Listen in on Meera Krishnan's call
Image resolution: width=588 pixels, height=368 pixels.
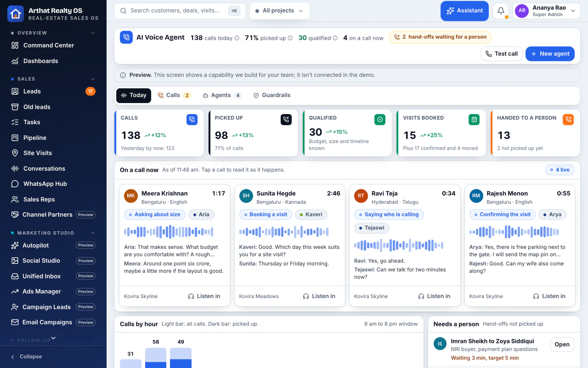(x=204, y=296)
